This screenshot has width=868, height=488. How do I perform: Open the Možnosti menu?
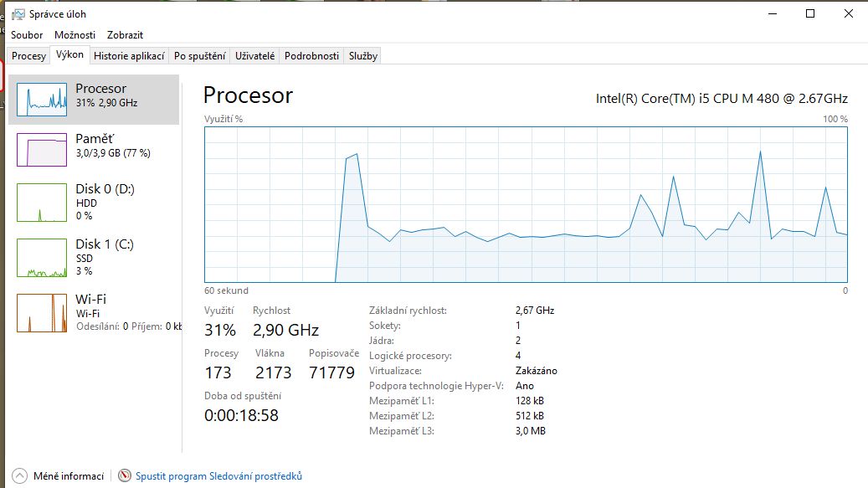click(x=74, y=35)
